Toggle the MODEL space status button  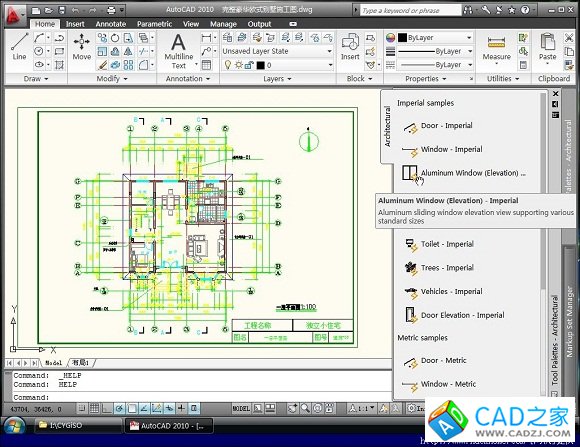tap(241, 408)
